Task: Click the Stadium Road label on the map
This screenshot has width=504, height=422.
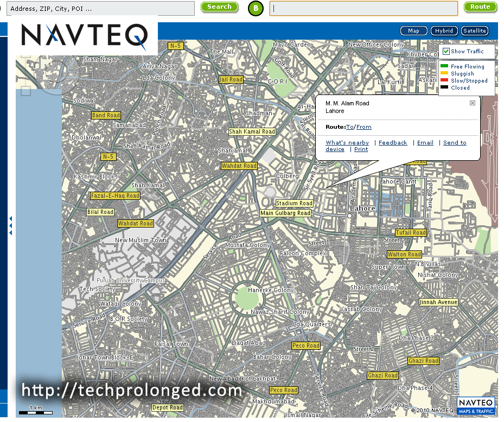Action: pos(294,203)
